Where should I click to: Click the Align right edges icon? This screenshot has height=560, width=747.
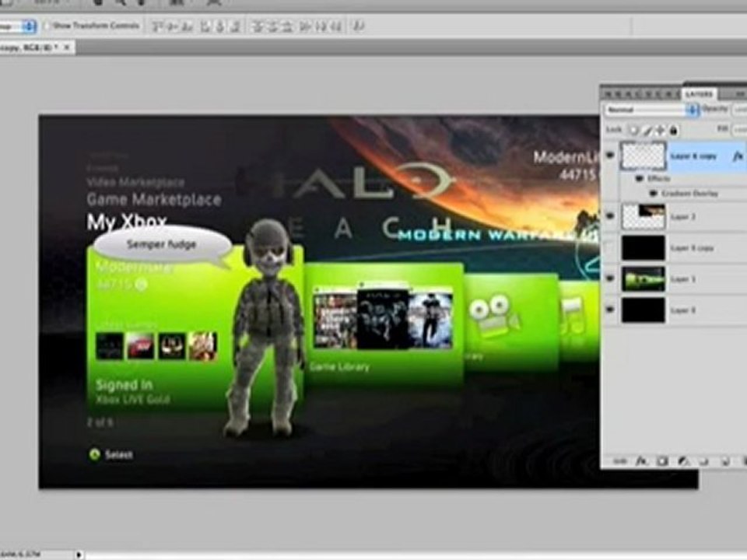point(235,26)
